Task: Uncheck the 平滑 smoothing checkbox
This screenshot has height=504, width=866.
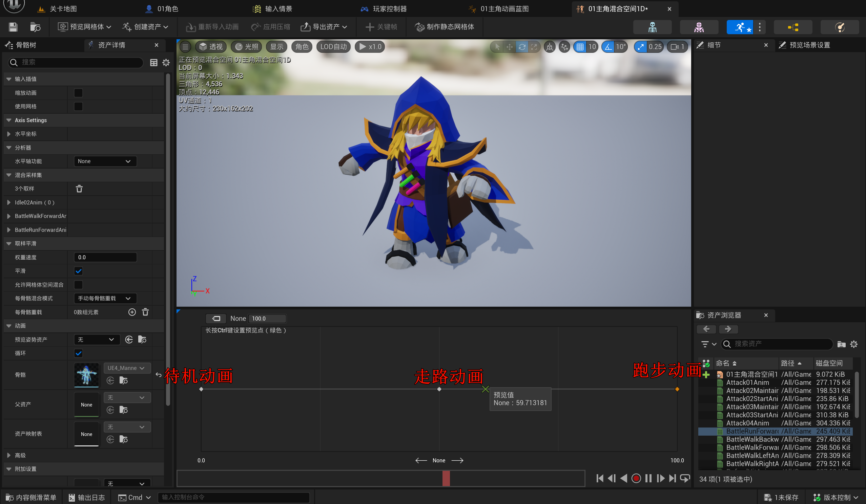Action: point(78,271)
